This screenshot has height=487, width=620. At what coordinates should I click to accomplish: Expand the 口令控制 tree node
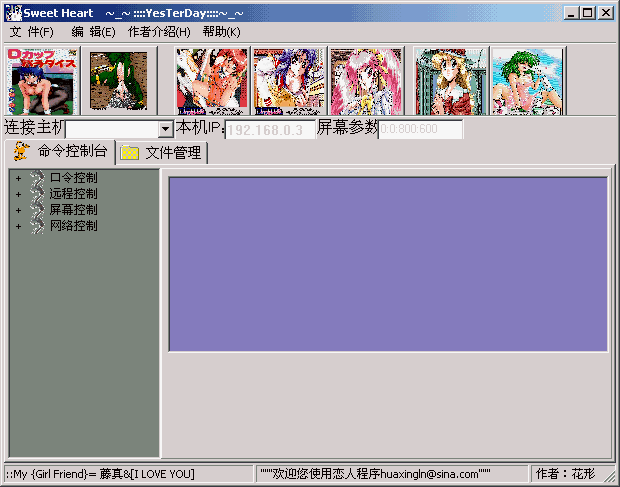(18, 178)
